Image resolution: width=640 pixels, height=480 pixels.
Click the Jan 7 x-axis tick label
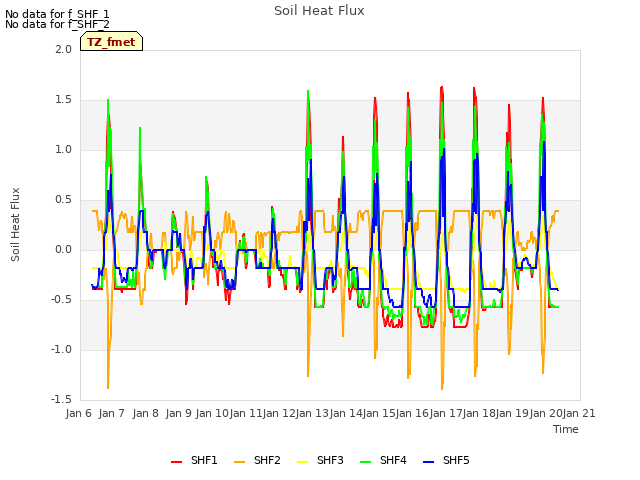[x=111, y=413]
